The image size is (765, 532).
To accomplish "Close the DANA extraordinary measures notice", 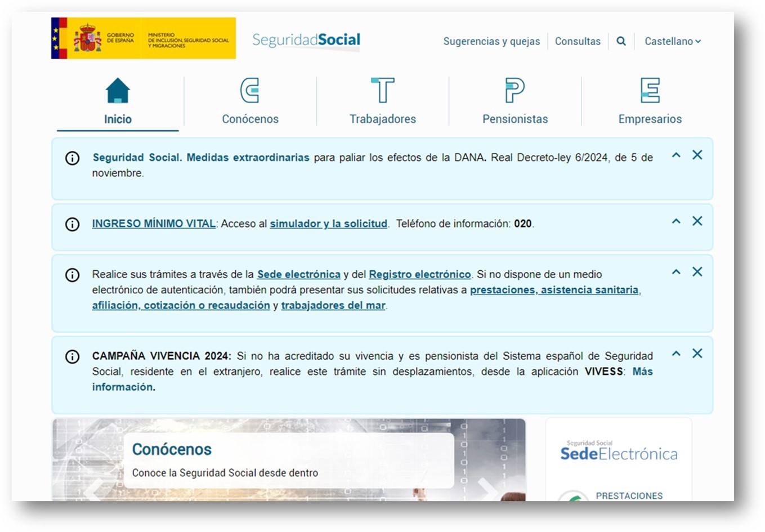I will point(697,155).
